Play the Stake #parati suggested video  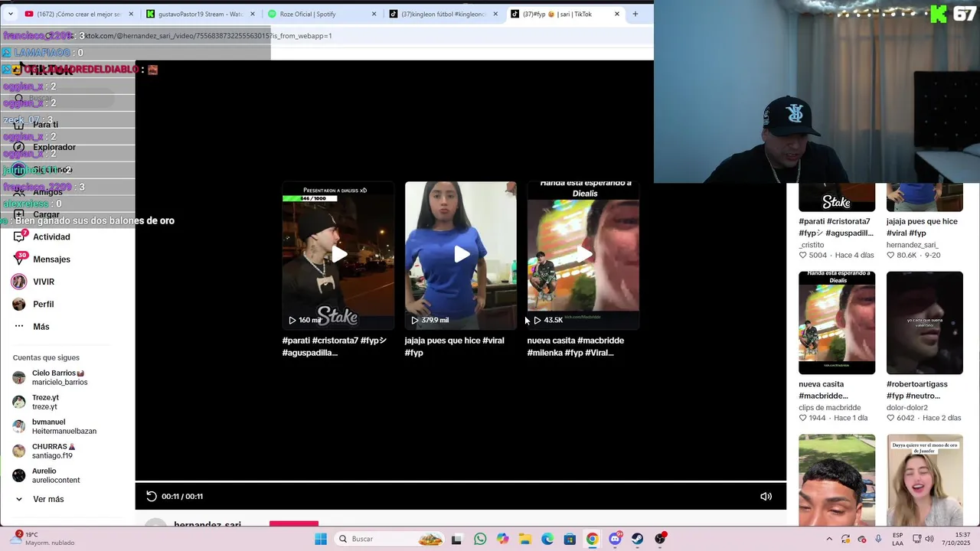[x=338, y=255]
